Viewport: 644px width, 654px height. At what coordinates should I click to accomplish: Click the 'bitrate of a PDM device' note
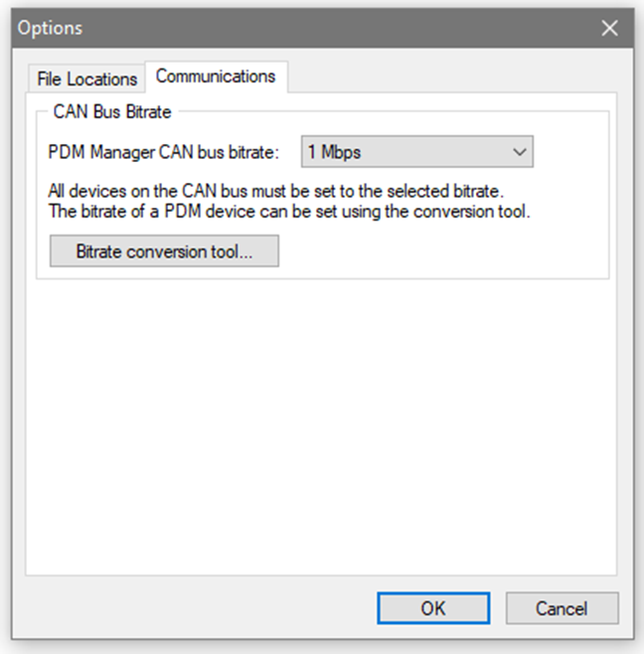(x=289, y=211)
